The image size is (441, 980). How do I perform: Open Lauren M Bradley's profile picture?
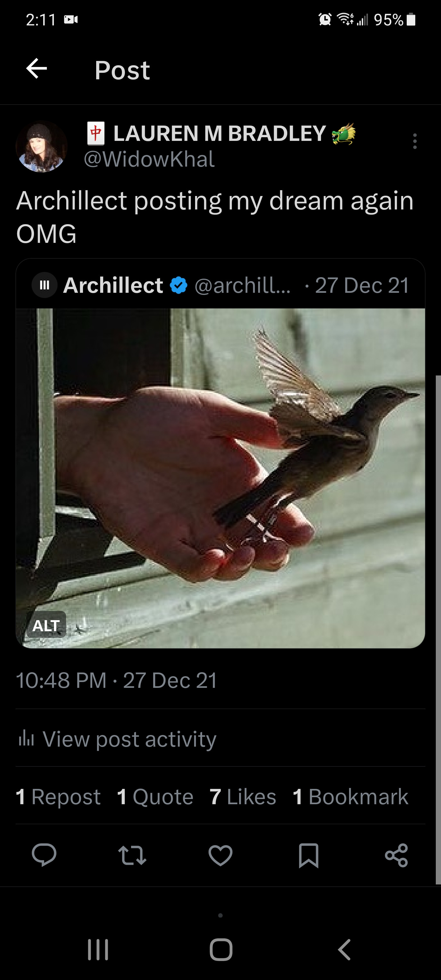coord(41,147)
